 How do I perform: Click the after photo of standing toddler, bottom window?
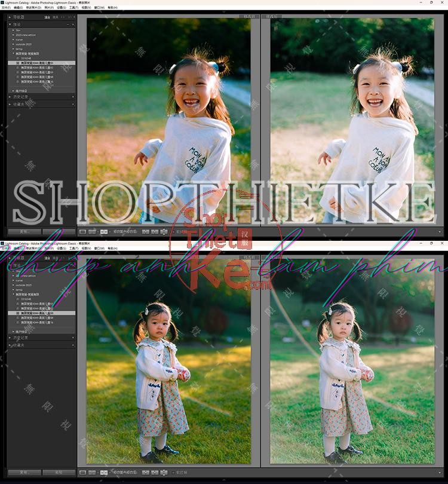pyautogui.click(x=352, y=361)
